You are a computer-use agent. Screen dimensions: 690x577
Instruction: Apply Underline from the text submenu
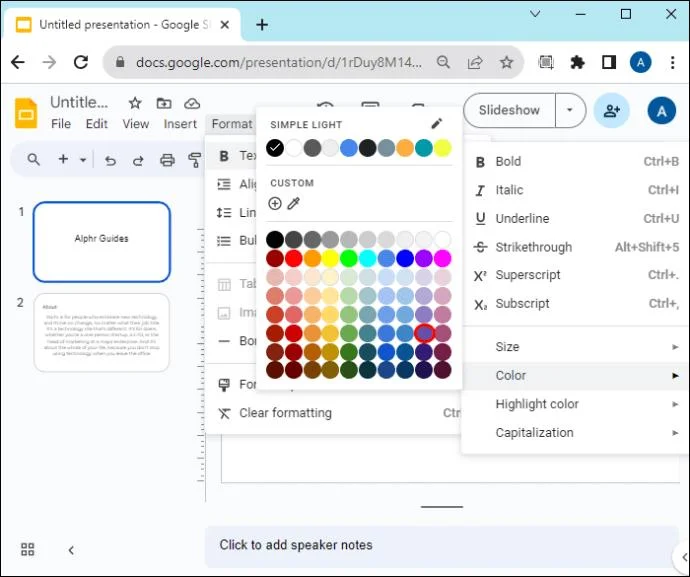(x=576, y=218)
